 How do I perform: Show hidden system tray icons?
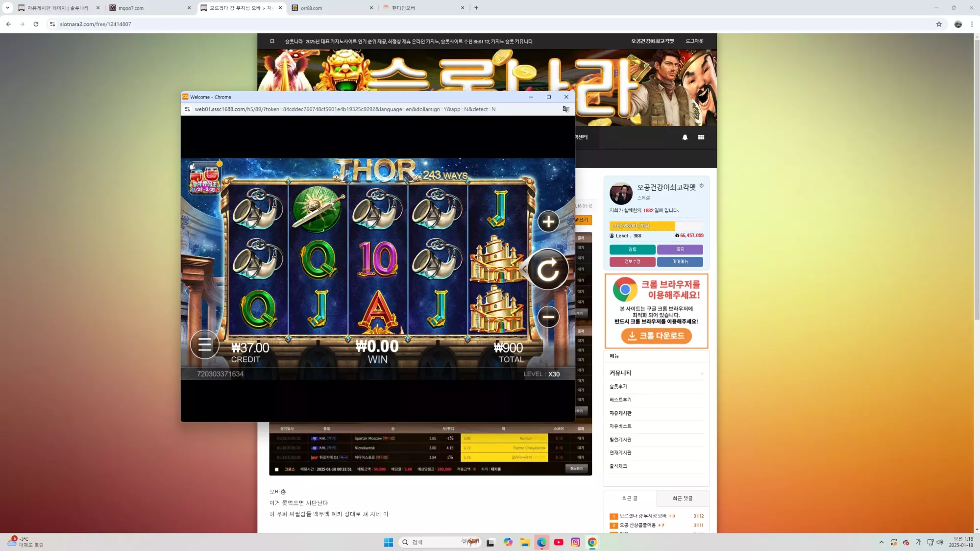pos(882,542)
